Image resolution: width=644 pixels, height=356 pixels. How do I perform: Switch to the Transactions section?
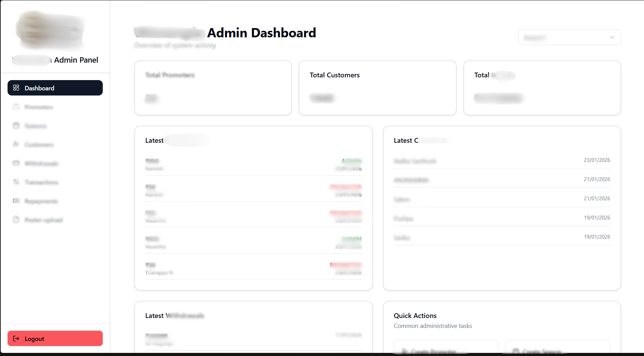[x=41, y=182]
